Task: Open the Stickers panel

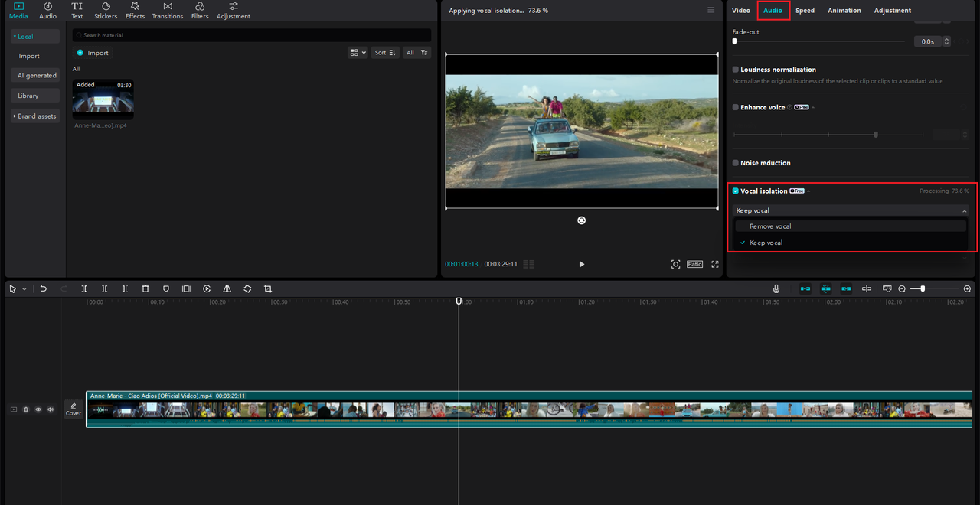Action: click(106, 11)
